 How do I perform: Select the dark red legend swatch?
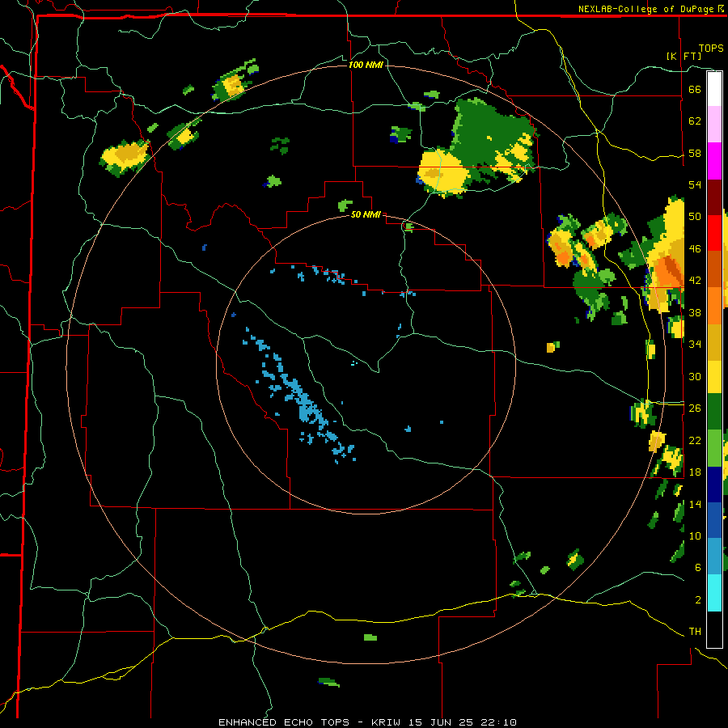714,198
